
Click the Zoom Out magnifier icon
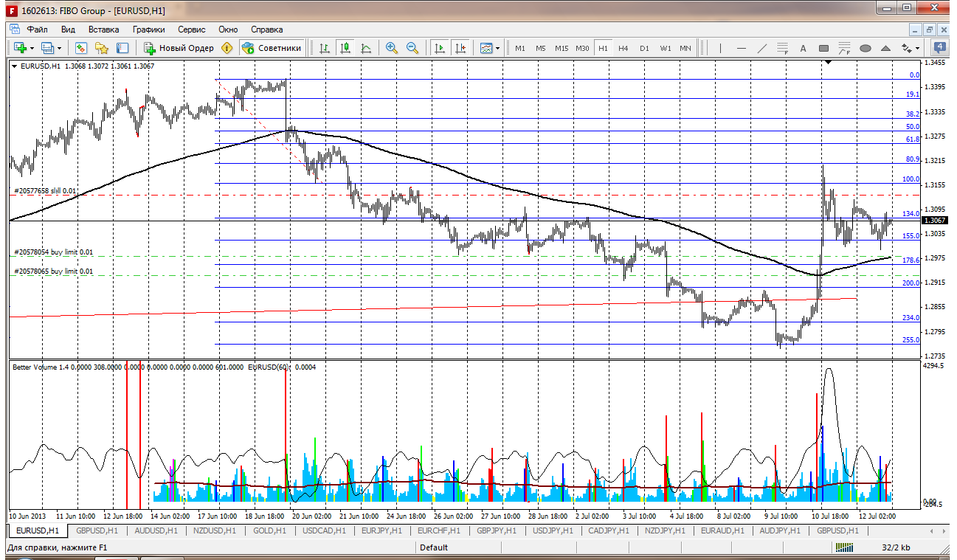click(412, 48)
